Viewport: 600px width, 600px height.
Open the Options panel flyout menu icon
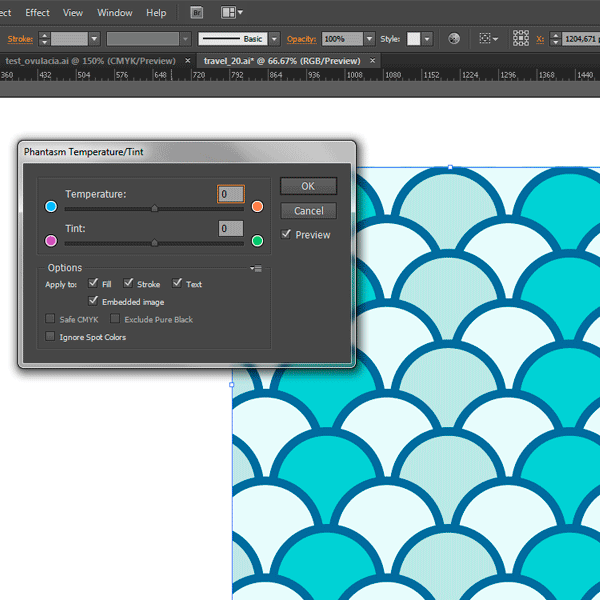coord(256,268)
